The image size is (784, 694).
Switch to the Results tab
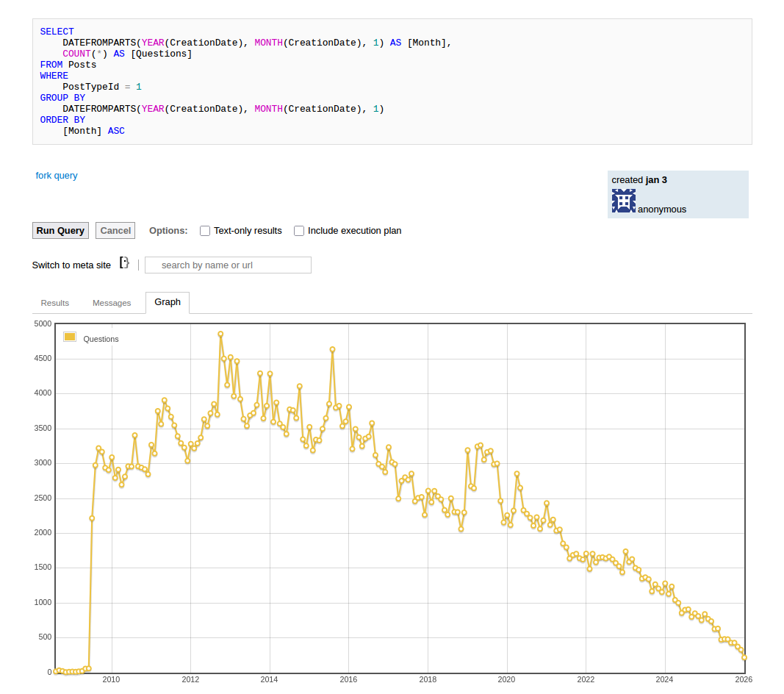click(x=55, y=303)
